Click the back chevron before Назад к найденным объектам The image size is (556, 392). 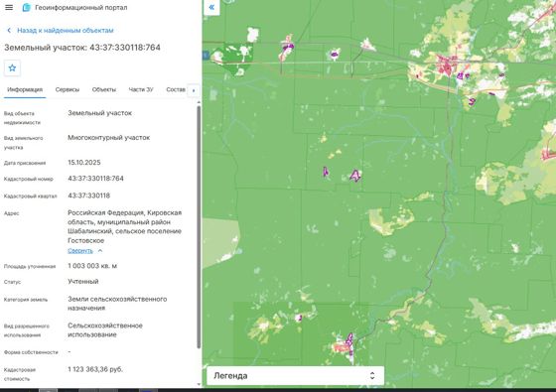click(x=9, y=31)
